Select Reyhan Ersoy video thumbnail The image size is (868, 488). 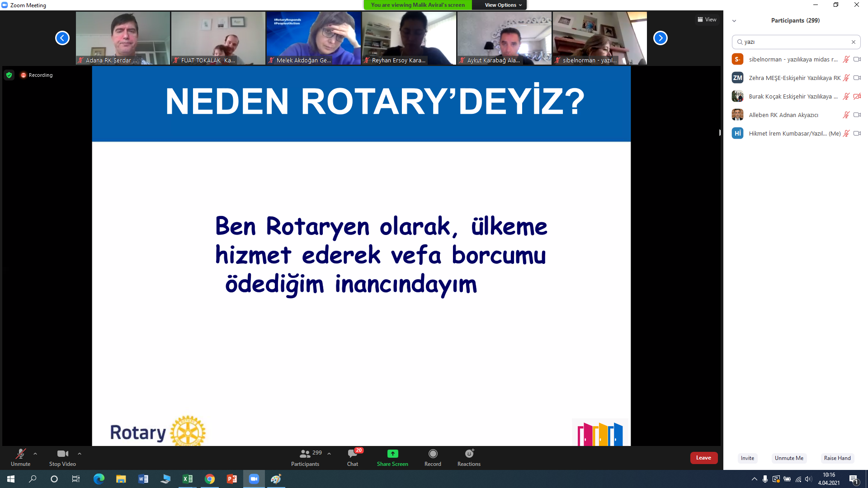pos(409,38)
